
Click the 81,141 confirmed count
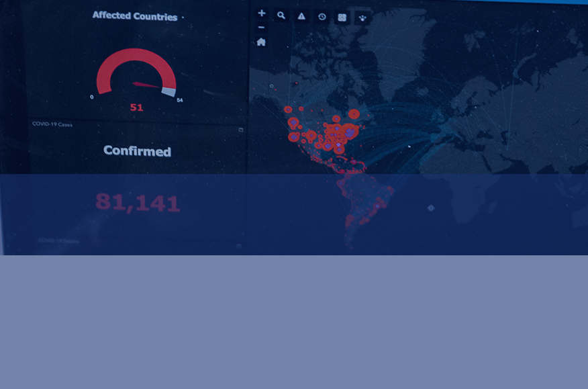[x=138, y=203]
